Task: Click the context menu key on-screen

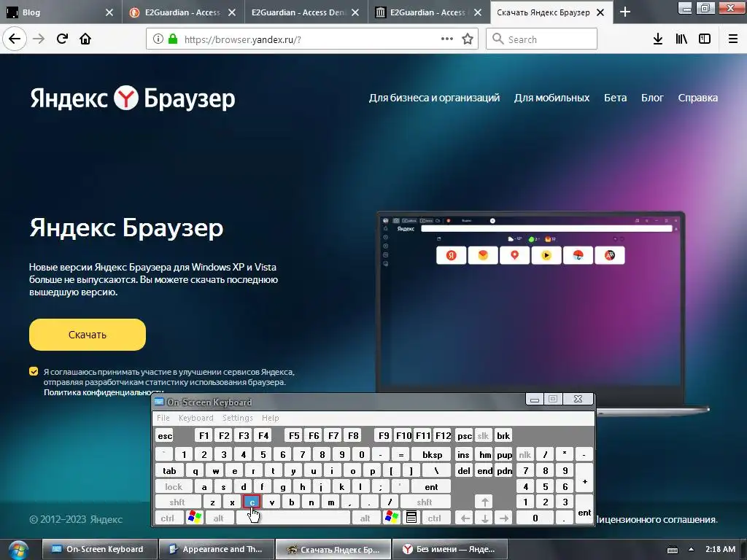Action: coord(411,517)
